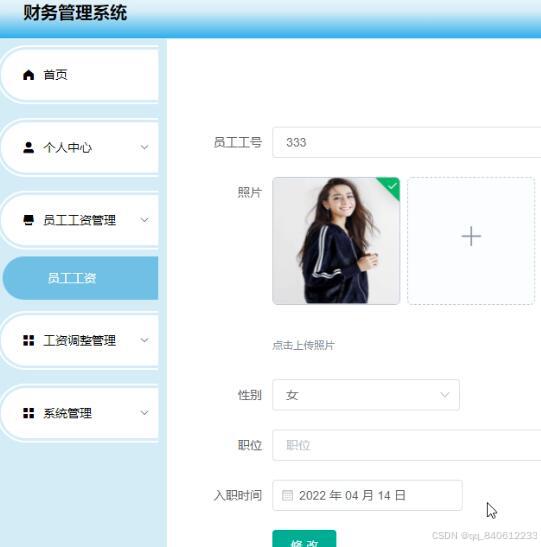Click the uploaded employee photo thumbnail
Image resolution: width=541 pixels, height=547 pixels.
[x=336, y=241]
